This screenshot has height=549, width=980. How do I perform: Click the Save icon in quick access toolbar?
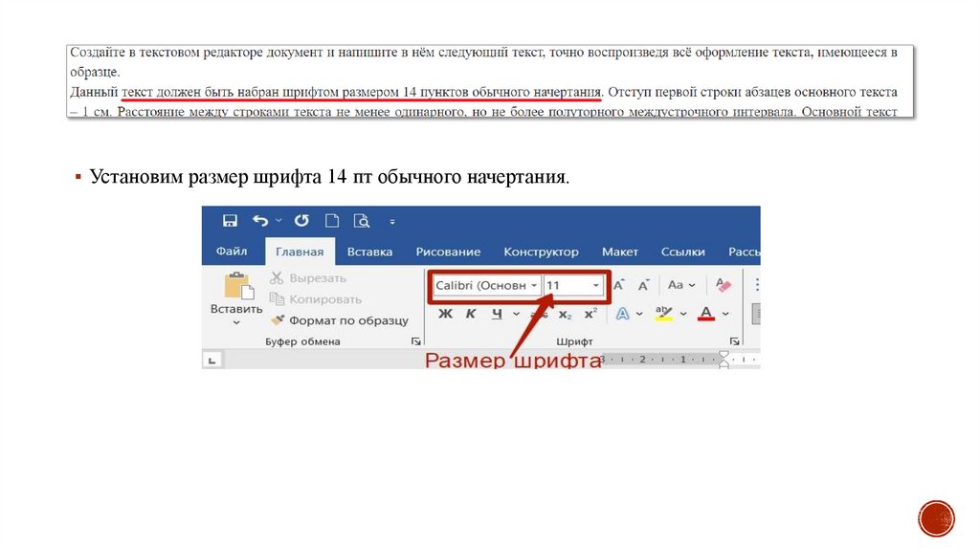pos(230,221)
